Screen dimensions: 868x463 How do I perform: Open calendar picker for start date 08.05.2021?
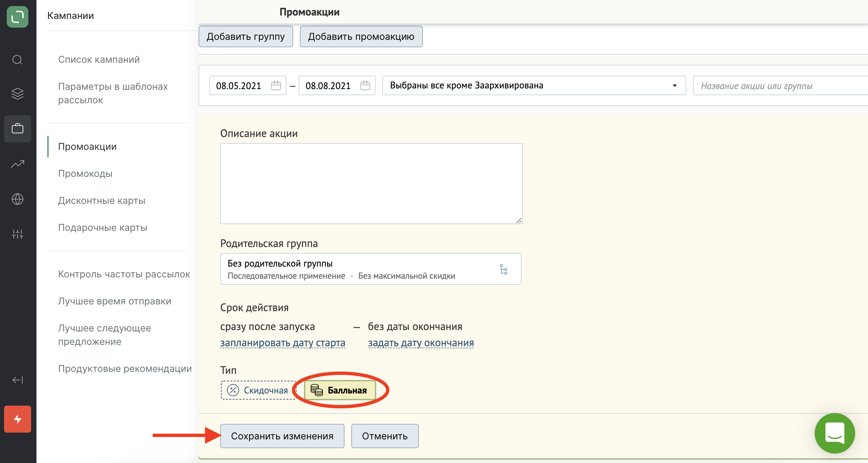276,85
